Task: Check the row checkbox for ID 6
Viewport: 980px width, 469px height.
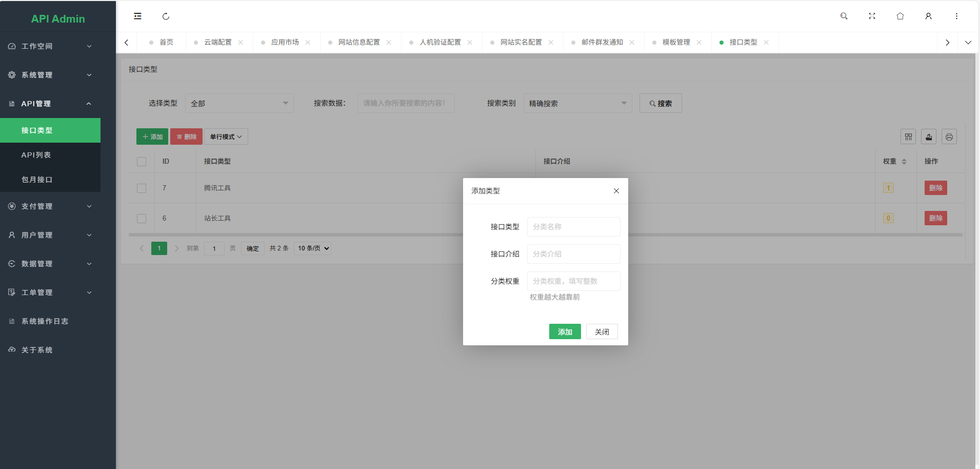Action: click(x=142, y=219)
